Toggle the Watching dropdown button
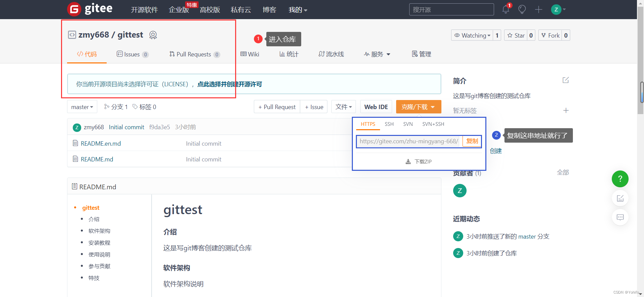 tap(472, 35)
